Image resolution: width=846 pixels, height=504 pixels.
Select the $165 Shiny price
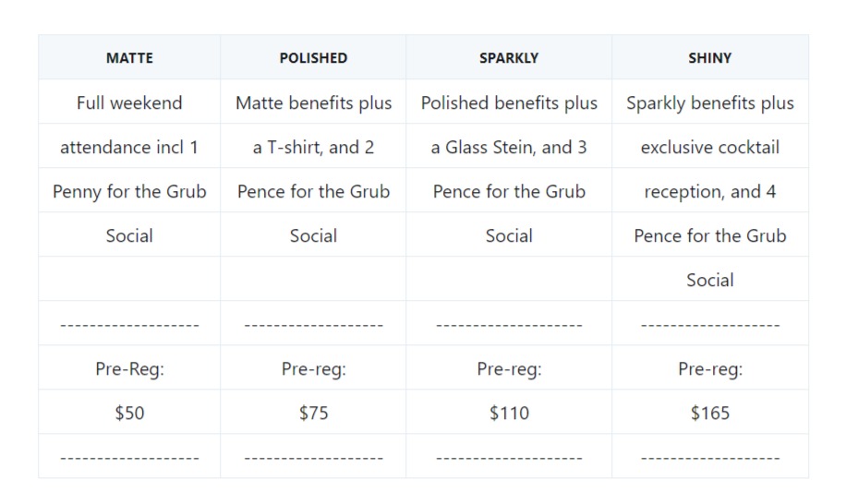tap(709, 413)
